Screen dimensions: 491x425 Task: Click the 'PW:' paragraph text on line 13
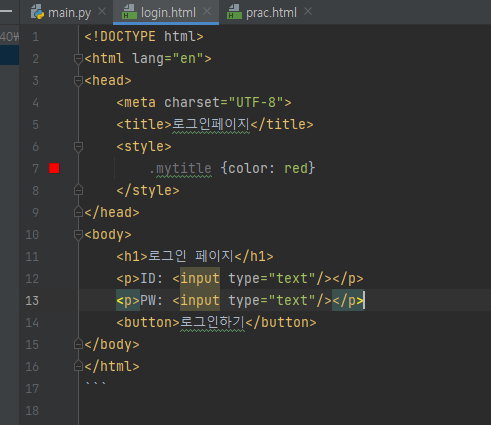click(x=151, y=300)
